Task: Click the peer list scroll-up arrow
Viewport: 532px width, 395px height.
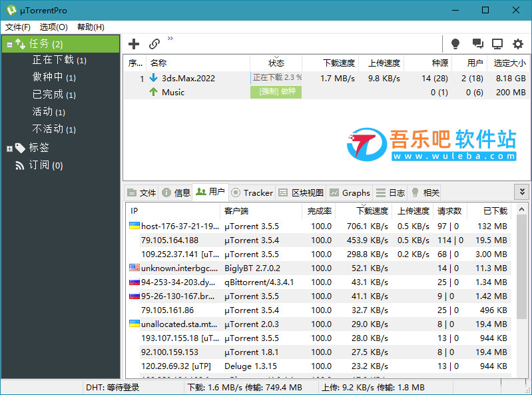Action: (x=522, y=209)
